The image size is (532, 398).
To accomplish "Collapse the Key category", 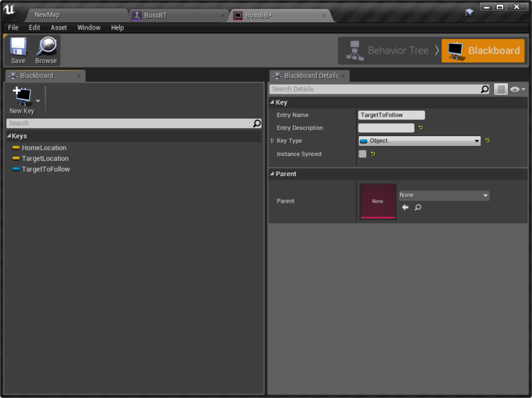I will click(272, 102).
